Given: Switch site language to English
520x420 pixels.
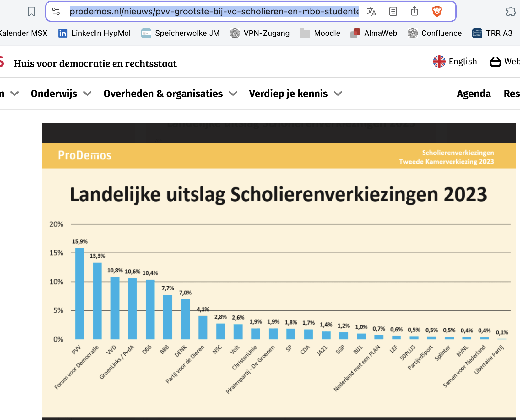Looking at the screenshot, I should coord(455,62).
